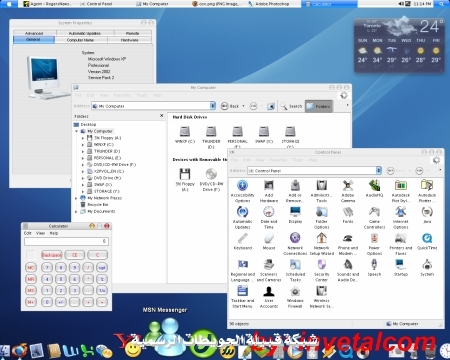Open the Calculator View menu

[40, 233]
